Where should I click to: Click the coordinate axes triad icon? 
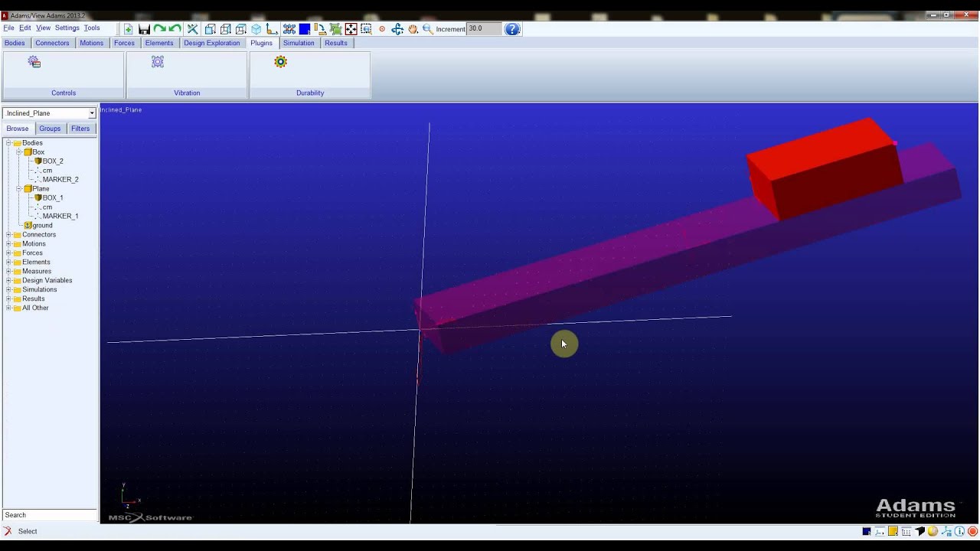271,29
